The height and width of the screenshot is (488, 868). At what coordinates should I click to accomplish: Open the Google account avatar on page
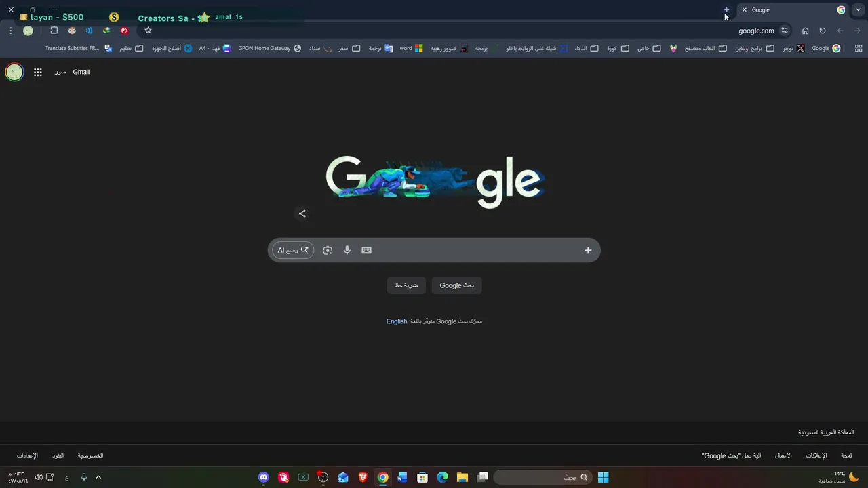click(14, 72)
